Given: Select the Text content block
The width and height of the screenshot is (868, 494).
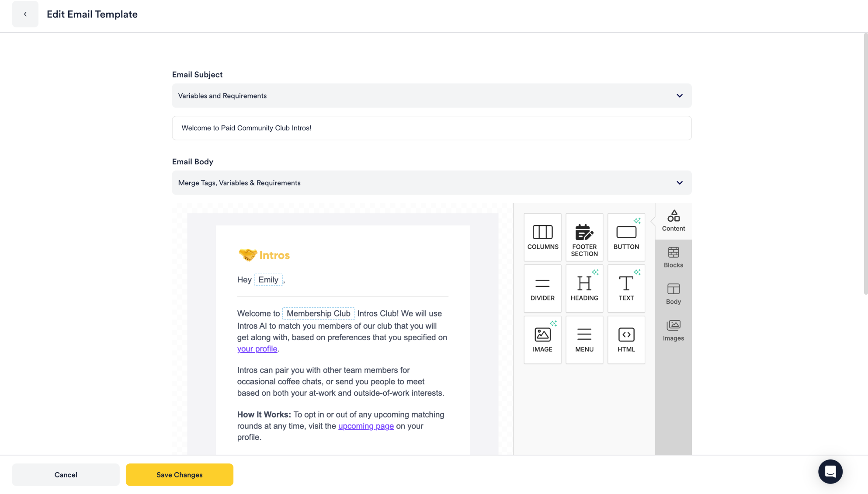Looking at the screenshot, I should [x=626, y=288].
